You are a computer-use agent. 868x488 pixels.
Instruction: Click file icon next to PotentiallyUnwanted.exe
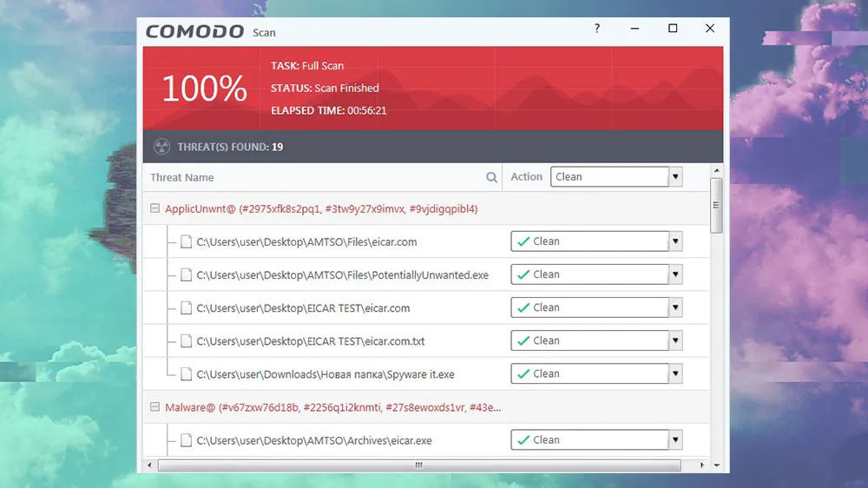(x=186, y=275)
